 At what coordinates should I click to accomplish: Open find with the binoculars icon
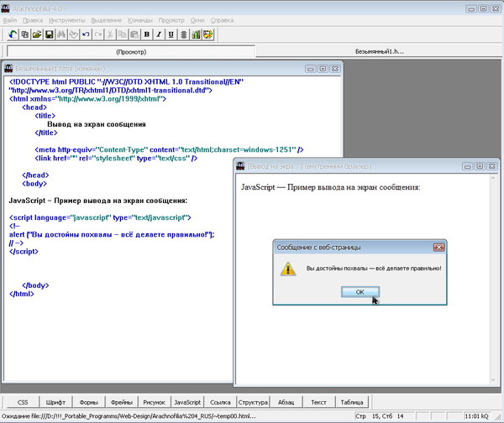click(x=61, y=34)
